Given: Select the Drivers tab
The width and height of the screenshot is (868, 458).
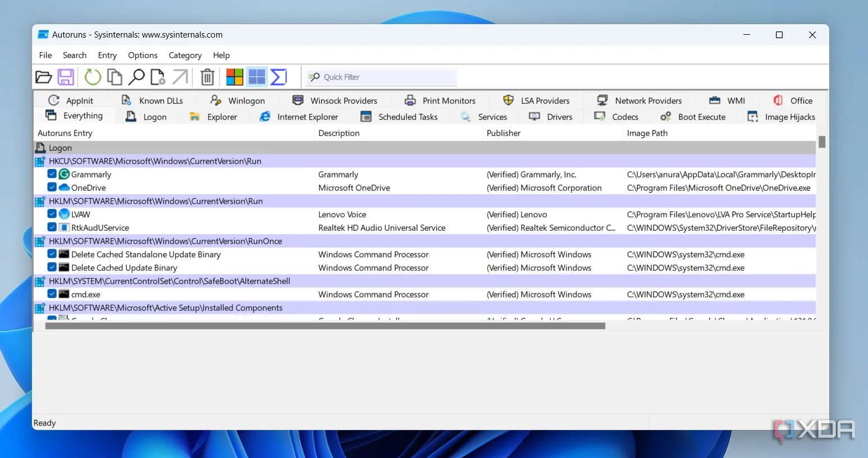Looking at the screenshot, I should pyautogui.click(x=551, y=117).
